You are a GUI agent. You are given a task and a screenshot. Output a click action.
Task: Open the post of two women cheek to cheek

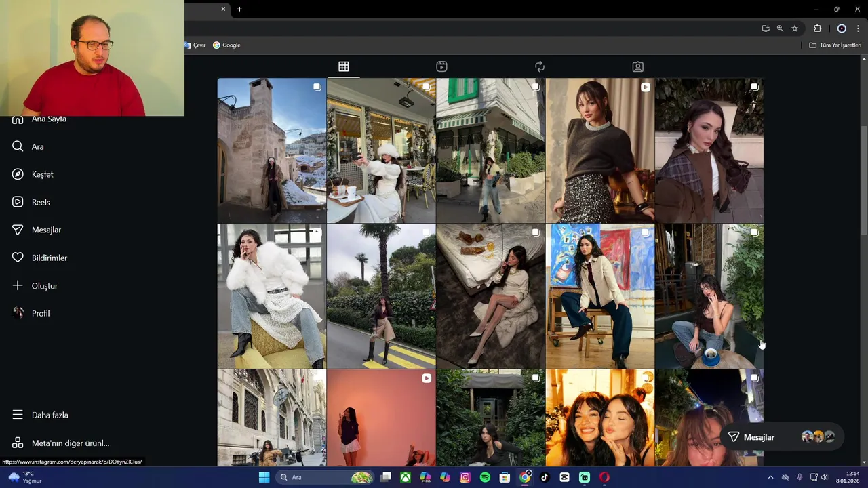point(599,418)
